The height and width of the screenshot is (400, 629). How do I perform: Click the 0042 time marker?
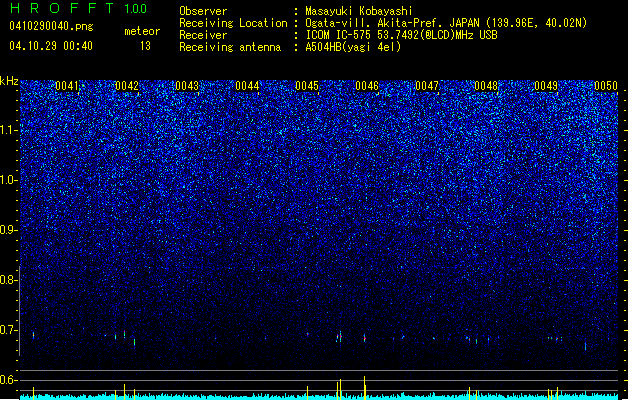click(127, 86)
